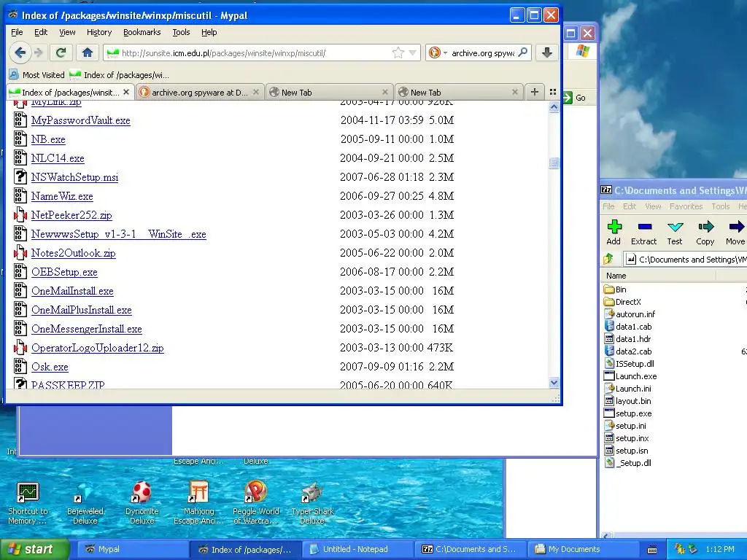Open the OperatorLogoUploader12.zip link
The image size is (747, 560).
(x=98, y=348)
